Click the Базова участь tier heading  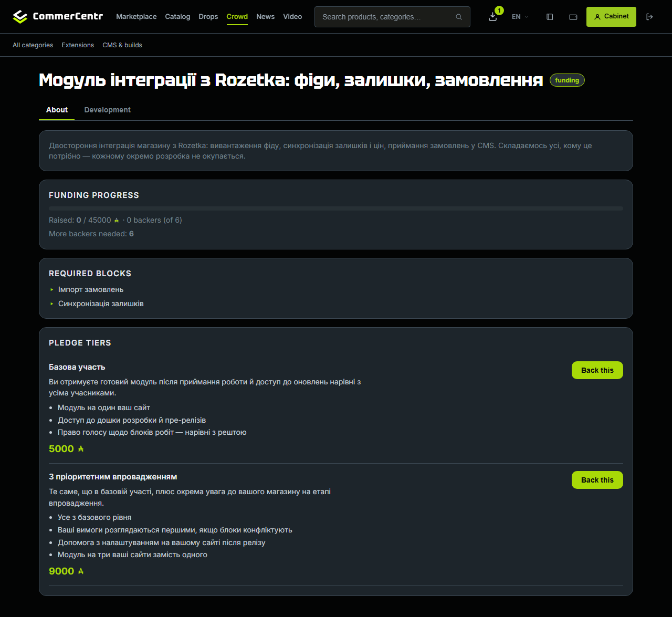click(77, 367)
